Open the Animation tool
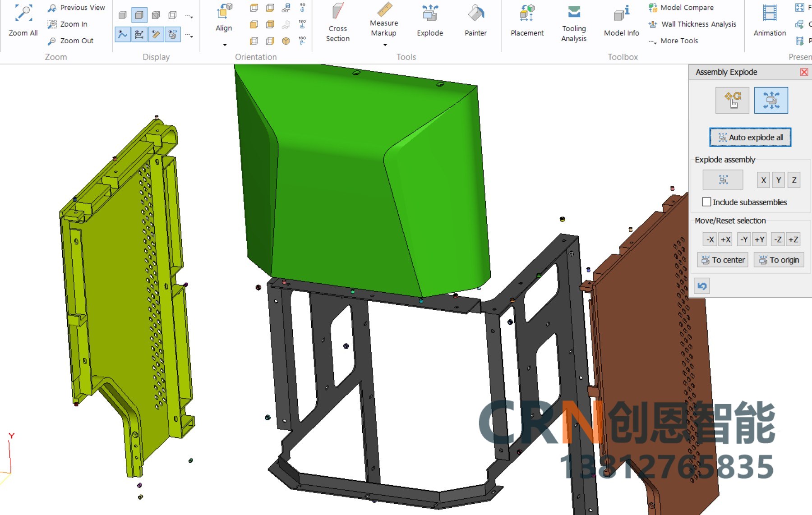Image resolution: width=812 pixels, height=515 pixels. point(770,20)
